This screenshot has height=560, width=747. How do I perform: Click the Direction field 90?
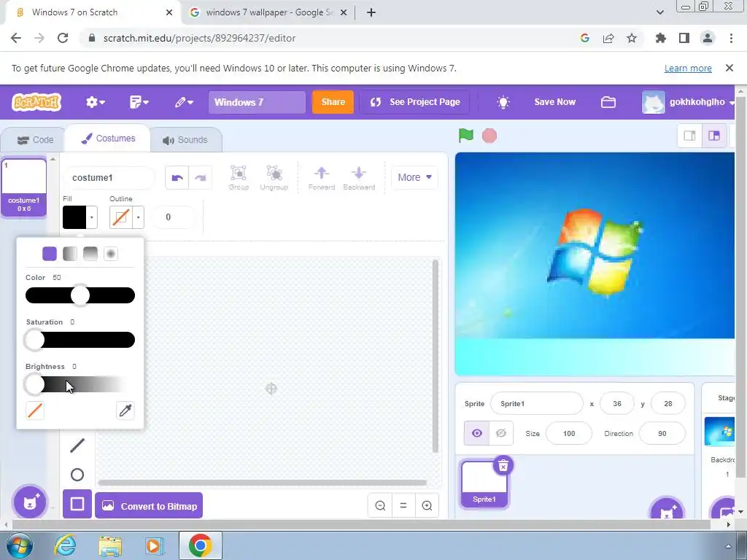pos(662,433)
